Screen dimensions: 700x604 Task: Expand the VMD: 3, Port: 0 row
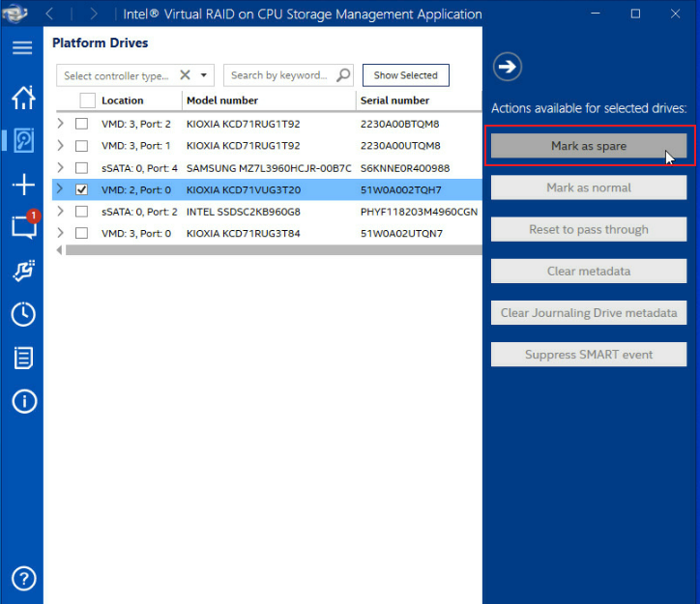[61, 232]
